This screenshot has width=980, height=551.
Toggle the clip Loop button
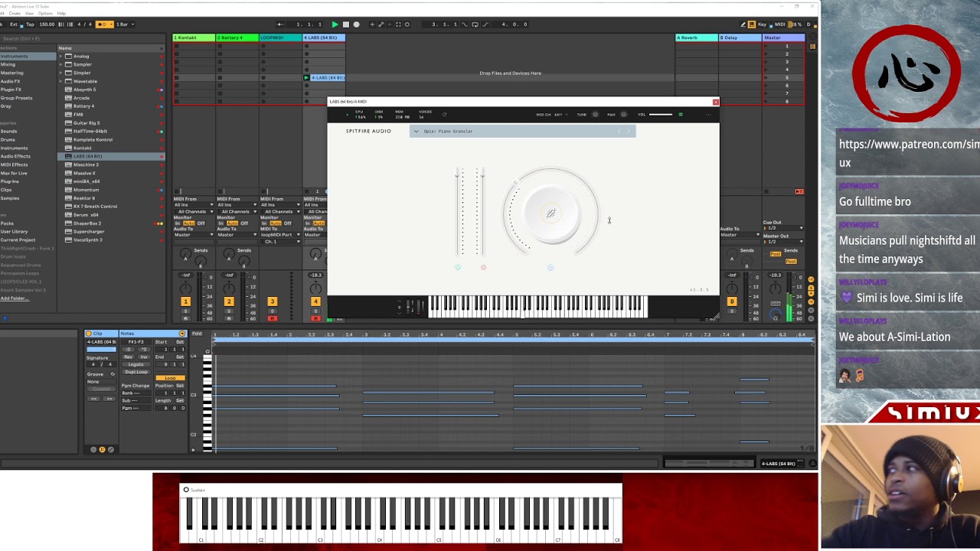click(170, 378)
